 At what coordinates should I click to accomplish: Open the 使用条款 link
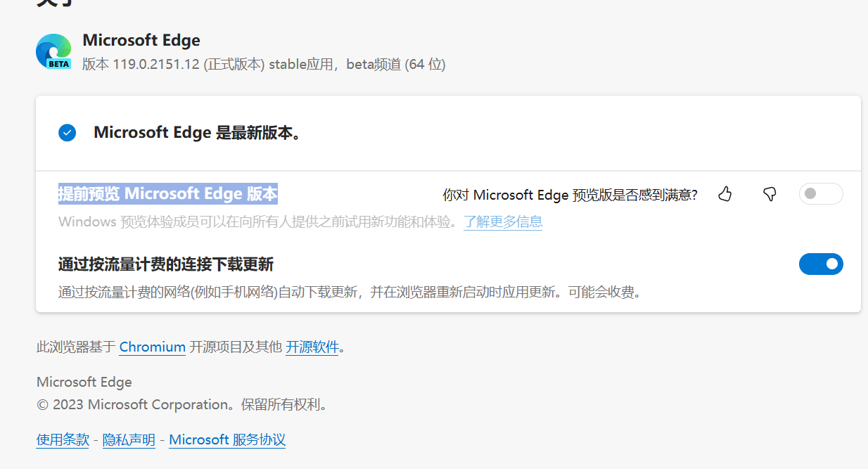pos(63,439)
